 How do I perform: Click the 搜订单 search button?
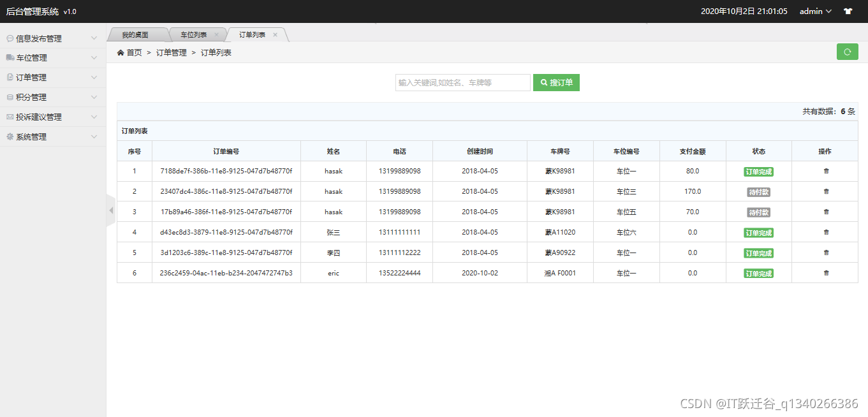(x=556, y=82)
